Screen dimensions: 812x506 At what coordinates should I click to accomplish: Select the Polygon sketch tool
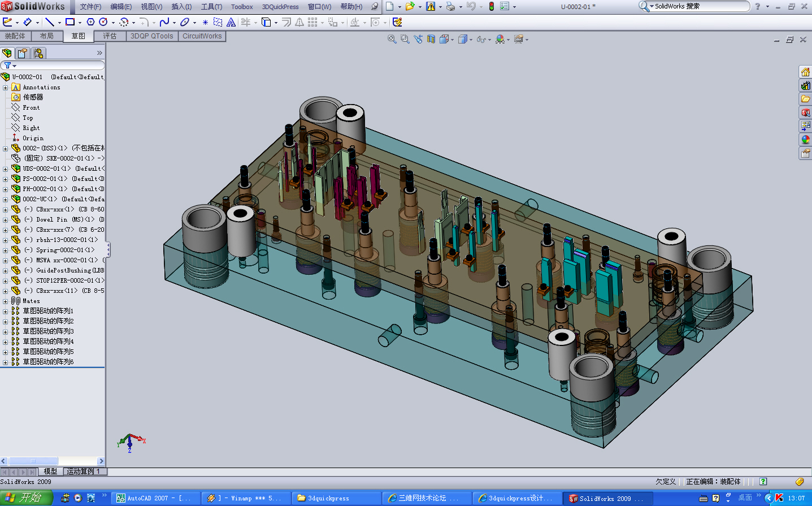tap(90, 22)
